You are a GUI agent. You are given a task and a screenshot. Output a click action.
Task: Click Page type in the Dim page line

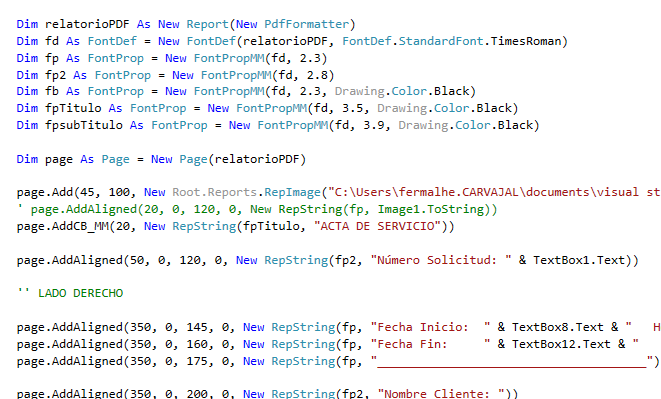[116, 159]
